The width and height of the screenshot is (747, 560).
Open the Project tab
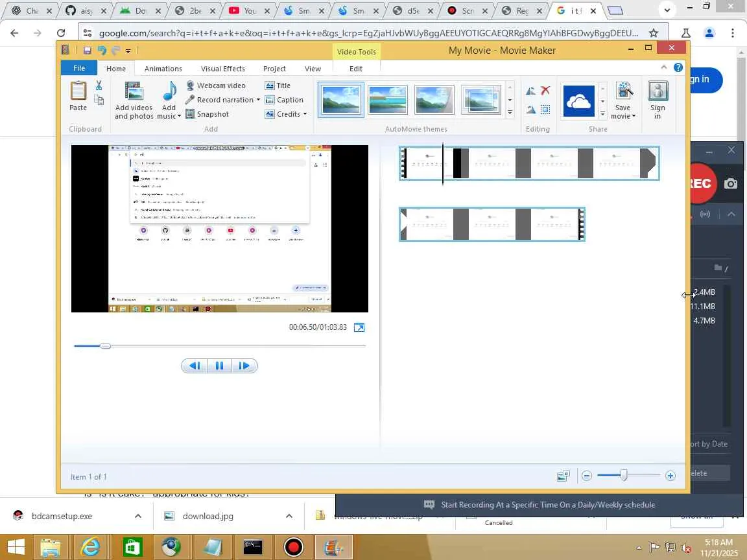tap(274, 69)
